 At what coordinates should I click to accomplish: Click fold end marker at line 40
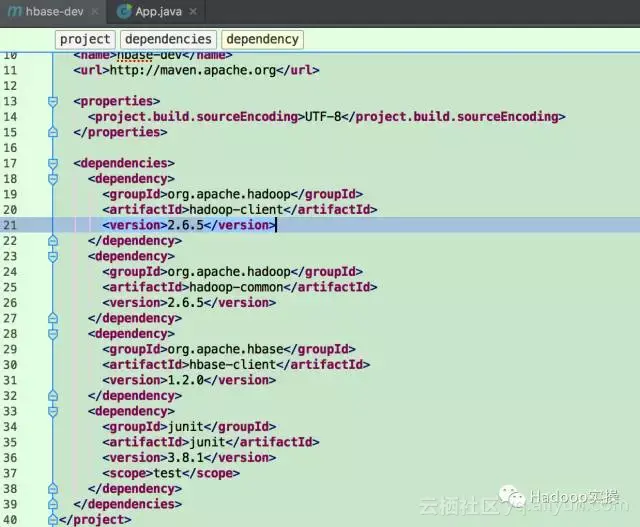point(53,520)
